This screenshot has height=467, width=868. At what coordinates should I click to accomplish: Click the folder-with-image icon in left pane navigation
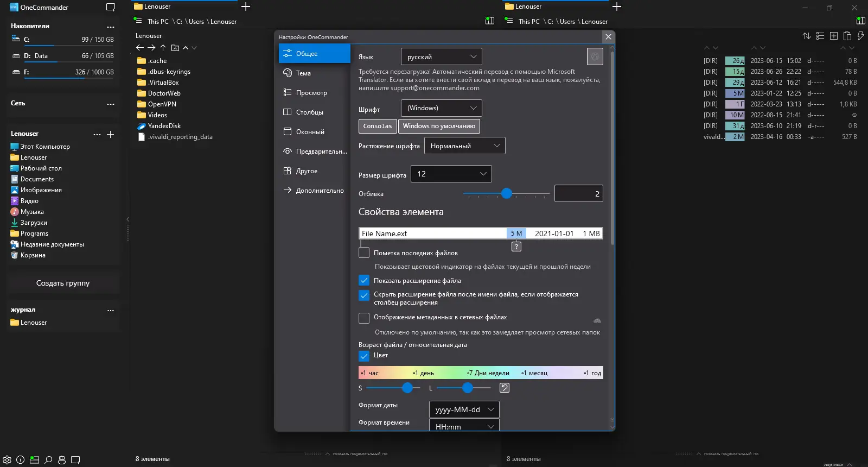(x=175, y=48)
